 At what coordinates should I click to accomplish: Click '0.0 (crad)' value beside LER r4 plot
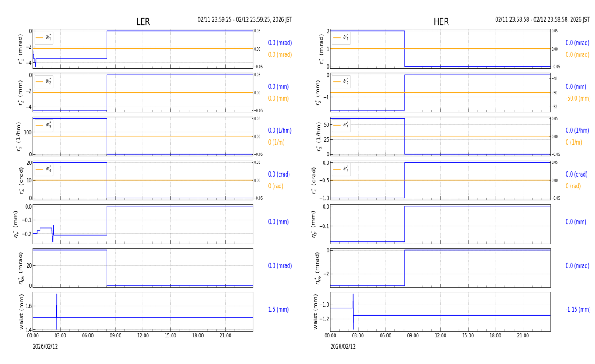pos(279,174)
